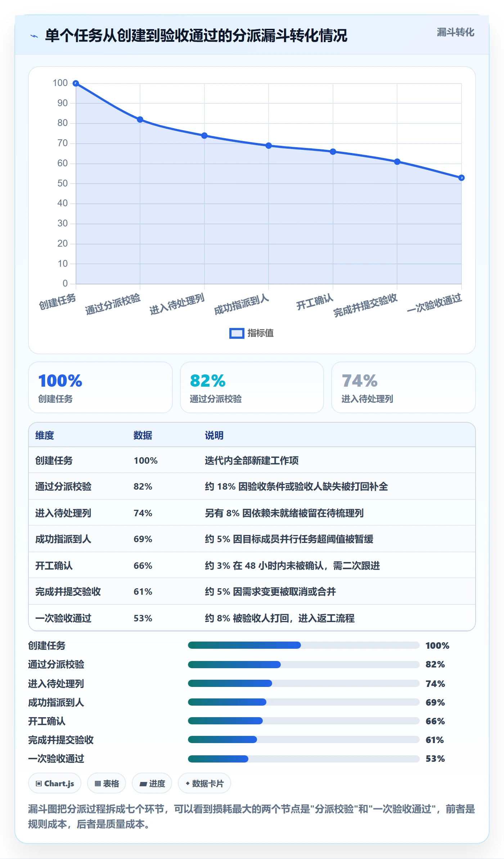Select the 进度 tag chip

pyautogui.click(x=152, y=783)
